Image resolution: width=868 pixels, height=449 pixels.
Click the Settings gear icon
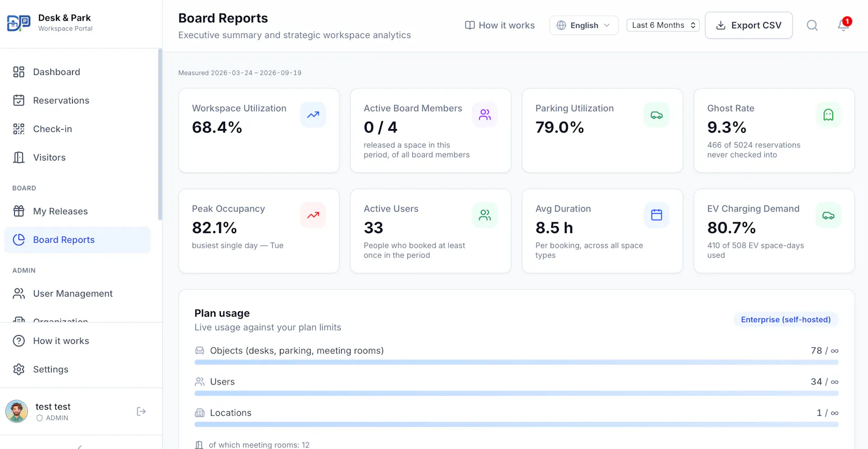(19, 369)
